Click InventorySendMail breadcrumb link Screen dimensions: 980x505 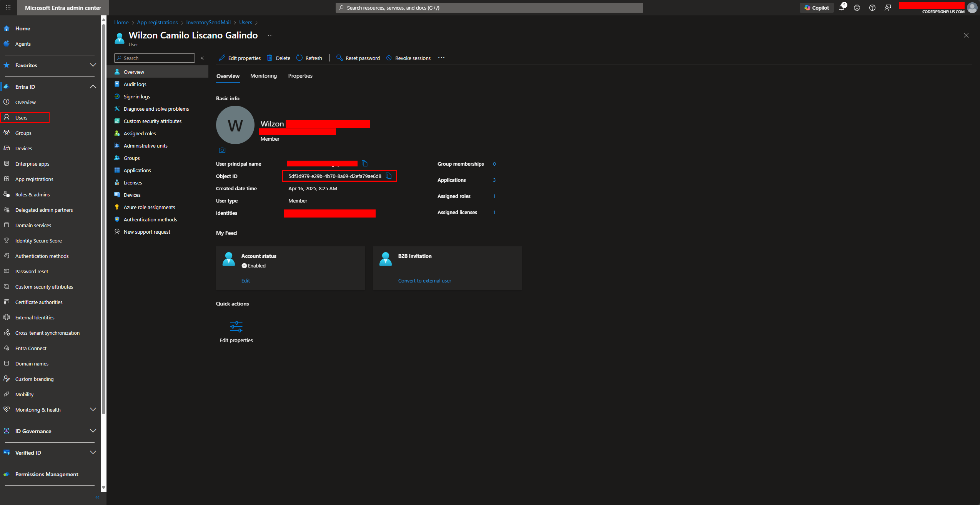tap(208, 22)
